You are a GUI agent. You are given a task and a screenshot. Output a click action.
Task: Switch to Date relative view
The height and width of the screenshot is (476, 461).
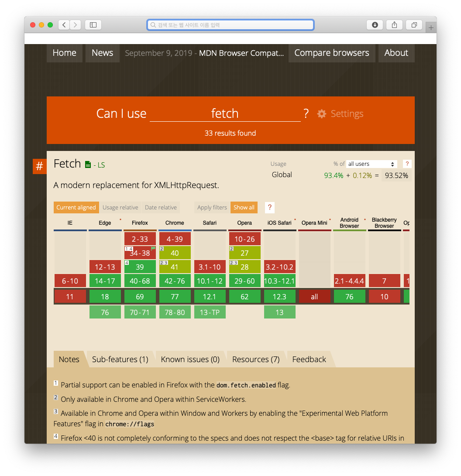(x=161, y=207)
